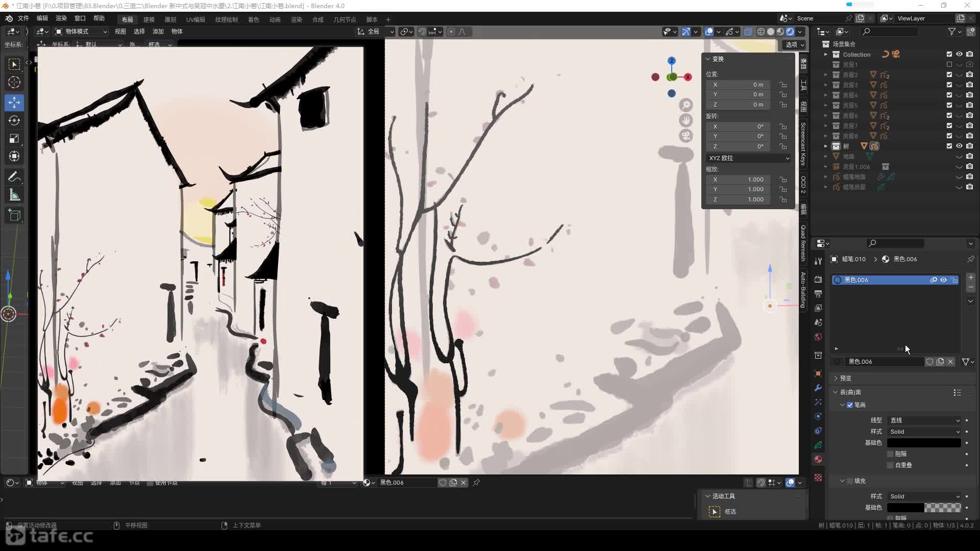Image resolution: width=980 pixels, height=551 pixels.
Task: Pick the Annotate pencil tool
Action: pyautogui.click(x=14, y=177)
